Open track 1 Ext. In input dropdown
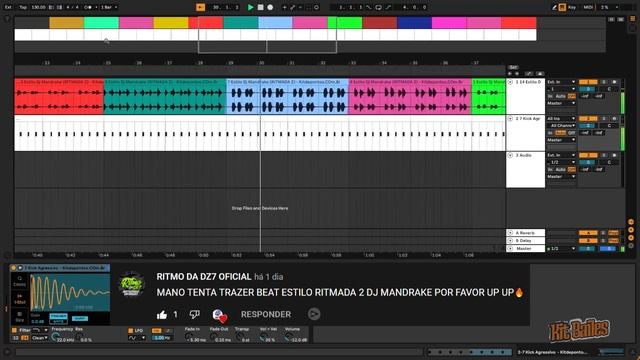The width and height of the screenshot is (640, 360). coord(561,82)
